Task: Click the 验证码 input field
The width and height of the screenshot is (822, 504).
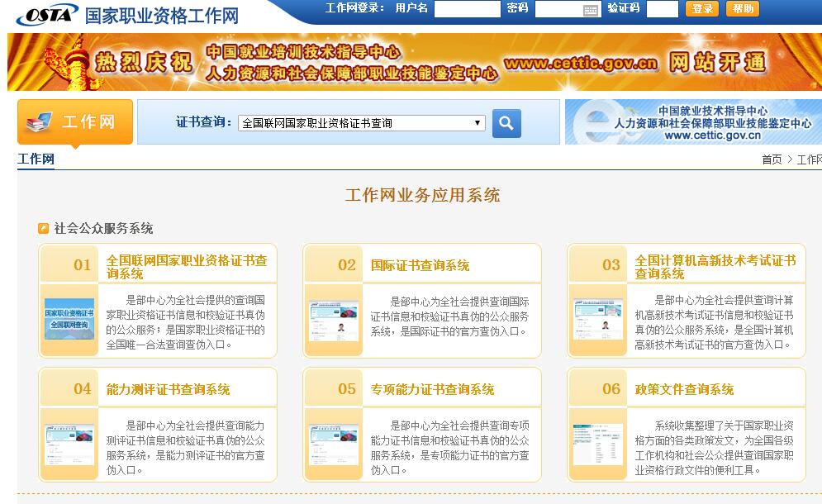Action: point(662,9)
